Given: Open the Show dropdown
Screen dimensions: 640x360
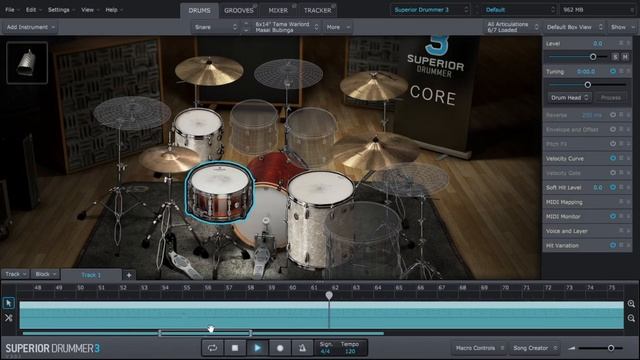Looking at the screenshot, I should point(622,27).
